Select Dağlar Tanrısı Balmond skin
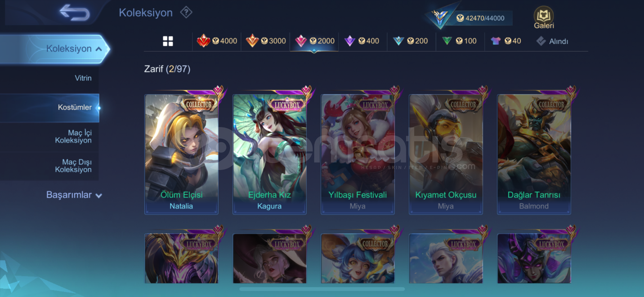This screenshot has width=644, height=297. pyautogui.click(x=534, y=154)
